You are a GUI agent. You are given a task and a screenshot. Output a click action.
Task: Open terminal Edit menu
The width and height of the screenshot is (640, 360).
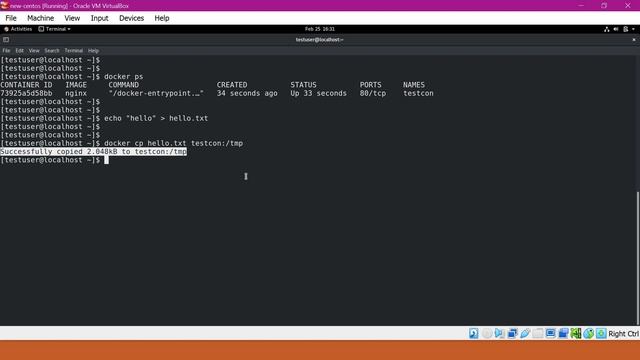(x=19, y=51)
